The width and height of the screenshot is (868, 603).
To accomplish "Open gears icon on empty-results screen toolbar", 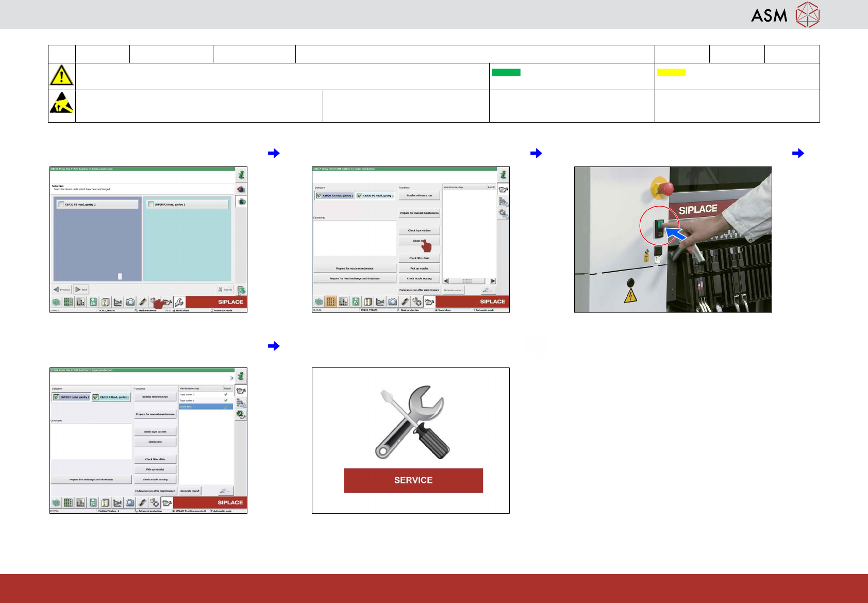I will (x=418, y=301).
